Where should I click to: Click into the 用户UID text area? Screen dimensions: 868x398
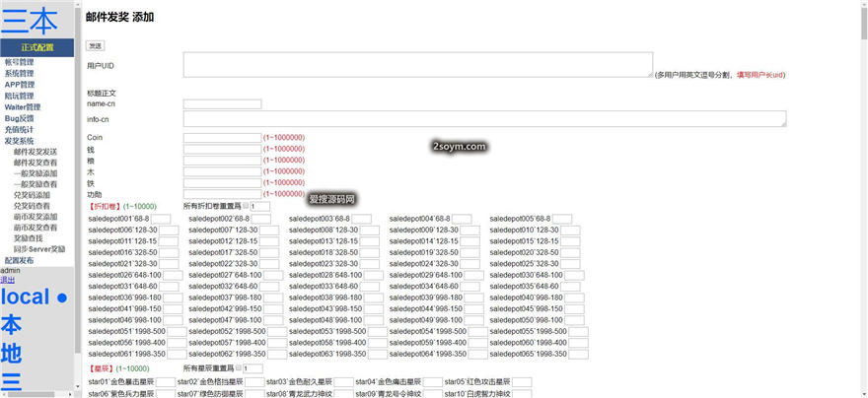[x=417, y=64]
